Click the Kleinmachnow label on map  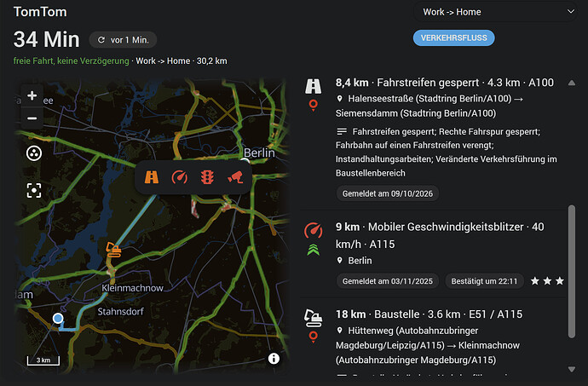132,288
